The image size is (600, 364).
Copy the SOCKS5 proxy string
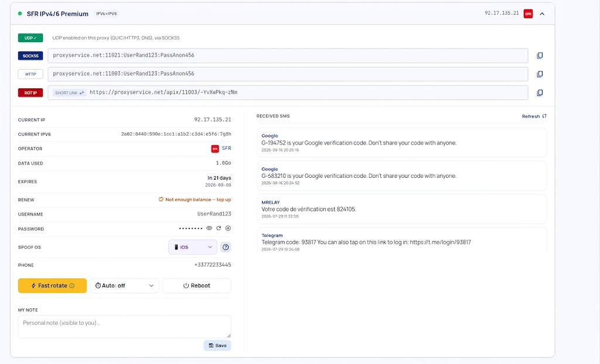(540, 56)
